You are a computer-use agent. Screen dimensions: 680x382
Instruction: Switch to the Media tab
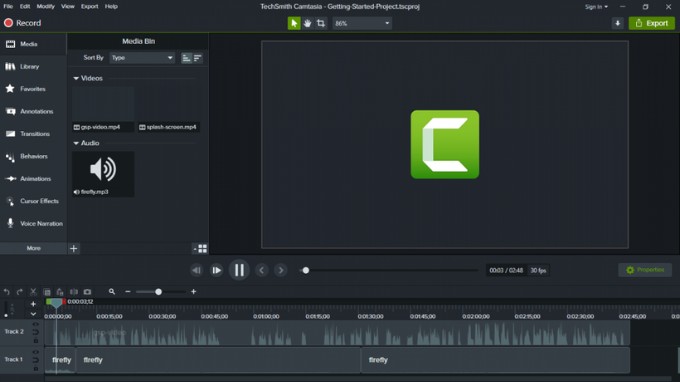(x=33, y=44)
